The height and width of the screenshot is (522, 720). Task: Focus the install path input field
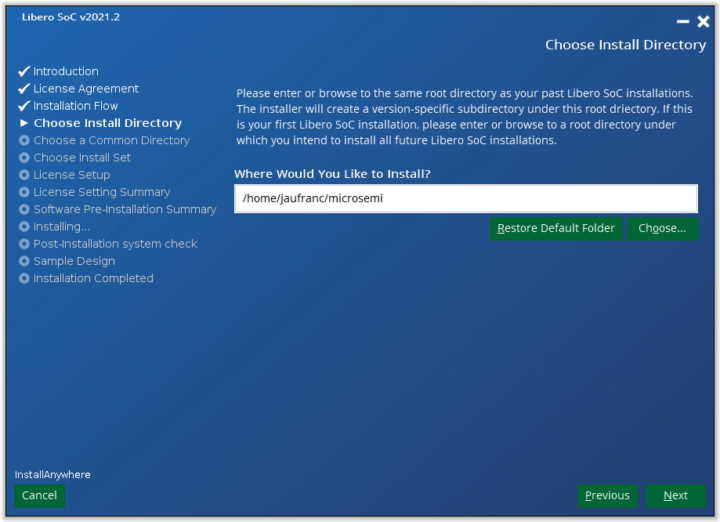pos(466,198)
